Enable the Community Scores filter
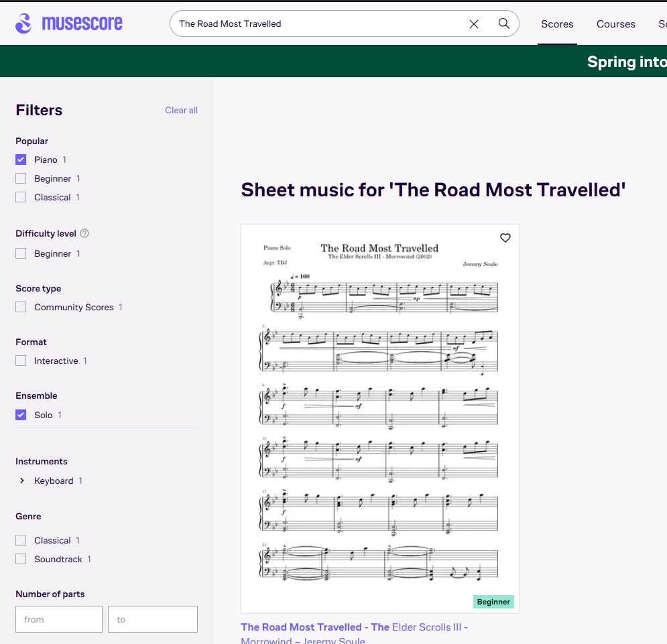The height and width of the screenshot is (644, 667). pyautogui.click(x=21, y=307)
